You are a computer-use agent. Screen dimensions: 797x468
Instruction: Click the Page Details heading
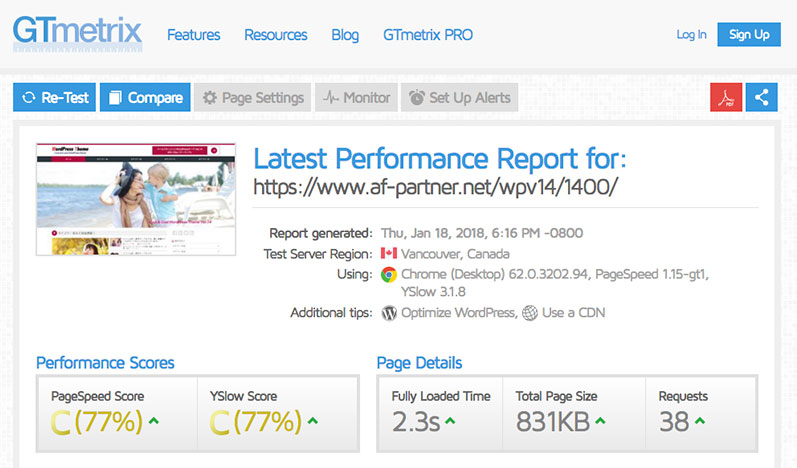click(419, 363)
